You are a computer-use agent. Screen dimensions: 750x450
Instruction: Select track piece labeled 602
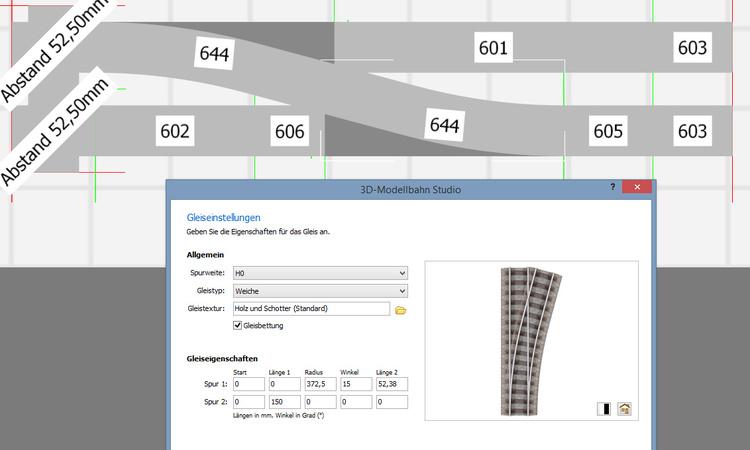tap(175, 131)
